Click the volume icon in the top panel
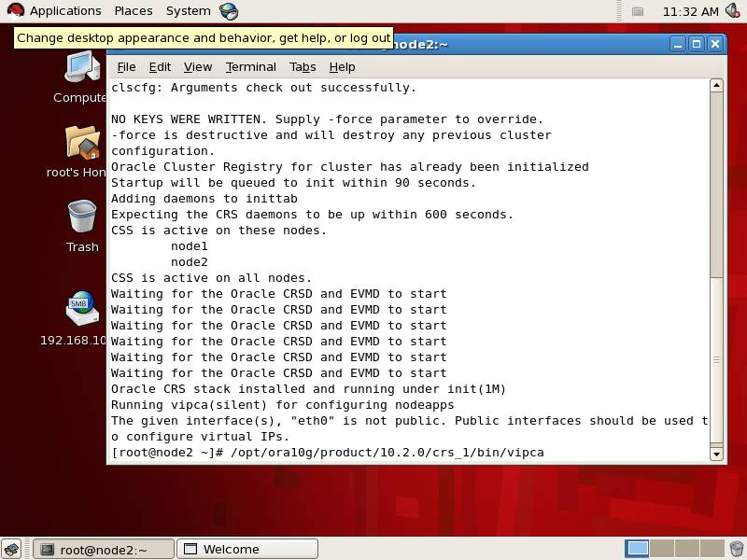 pyautogui.click(x=733, y=11)
